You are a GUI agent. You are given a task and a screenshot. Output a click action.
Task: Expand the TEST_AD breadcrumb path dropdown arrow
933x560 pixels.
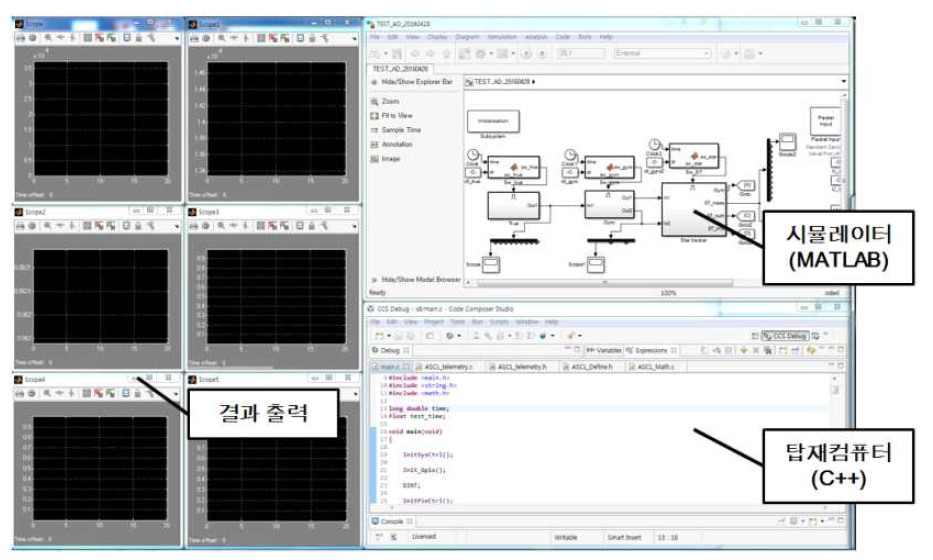844,82
